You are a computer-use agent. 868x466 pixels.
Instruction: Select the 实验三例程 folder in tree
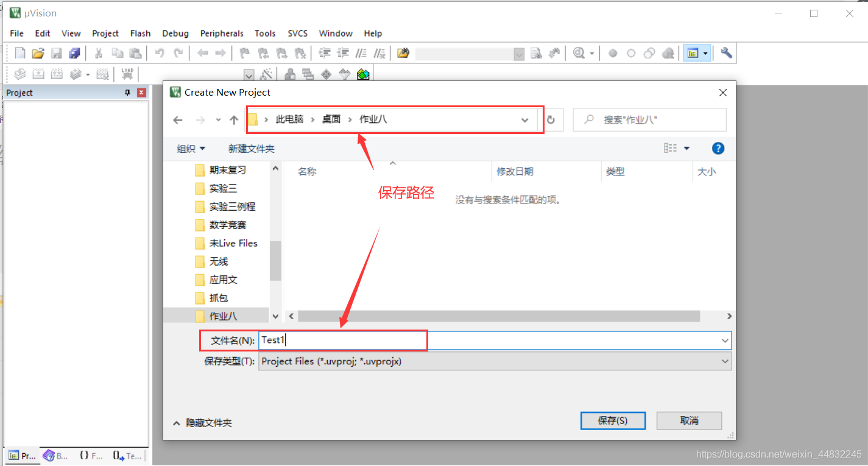click(232, 207)
